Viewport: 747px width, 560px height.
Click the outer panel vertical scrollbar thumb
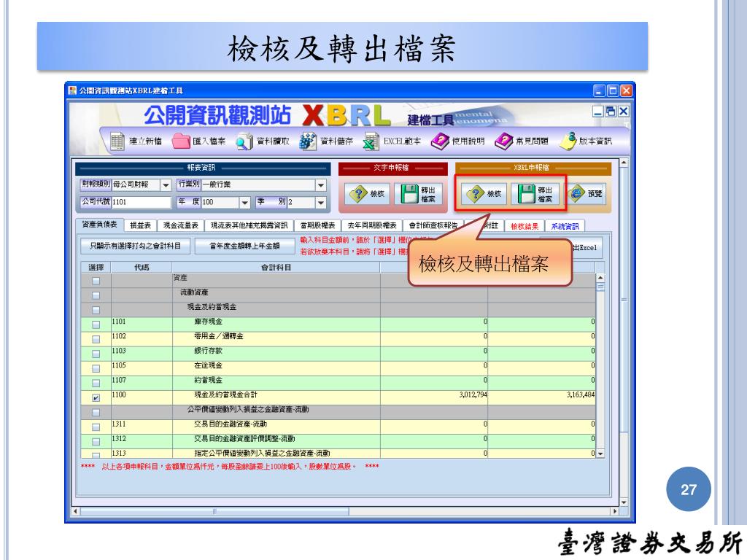coord(624,300)
